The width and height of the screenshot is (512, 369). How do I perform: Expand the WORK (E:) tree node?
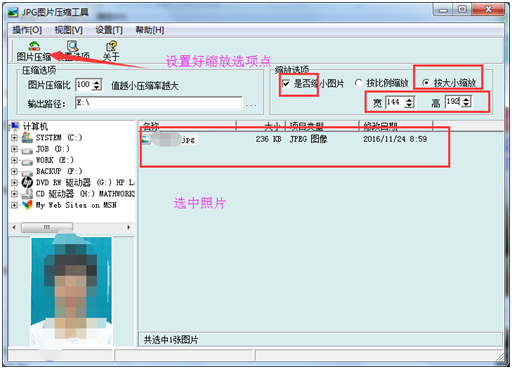[x=14, y=160]
